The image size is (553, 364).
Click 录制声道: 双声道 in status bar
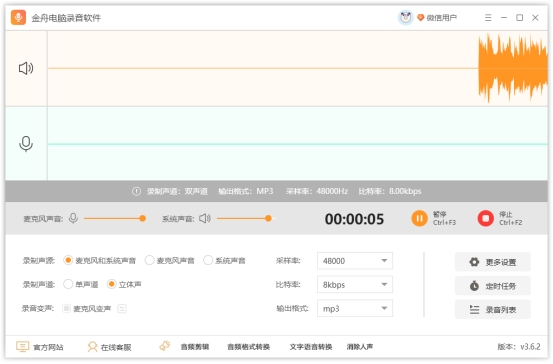[177, 191]
